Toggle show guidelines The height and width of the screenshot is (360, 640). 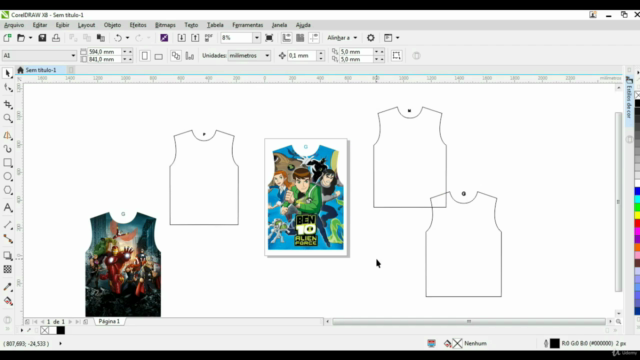coord(314,38)
